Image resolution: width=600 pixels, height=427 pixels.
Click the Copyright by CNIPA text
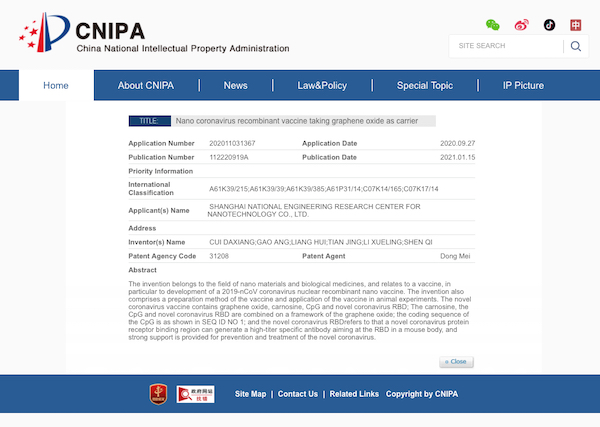coord(422,394)
